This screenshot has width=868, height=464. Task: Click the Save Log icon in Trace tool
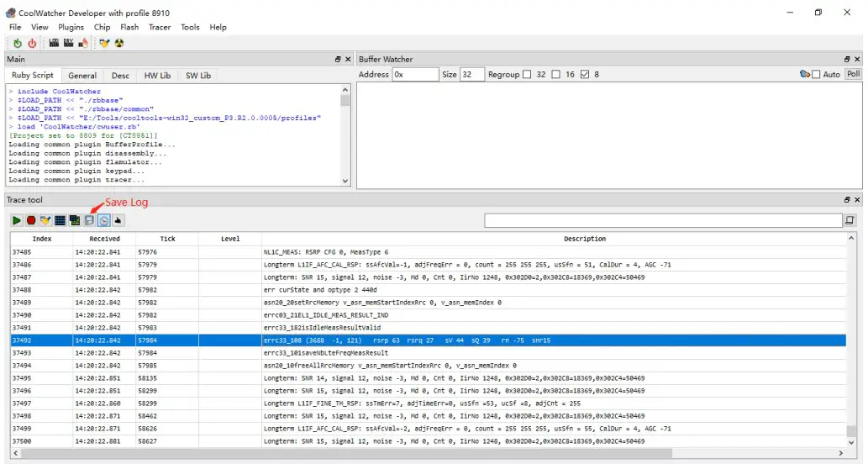click(89, 220)
